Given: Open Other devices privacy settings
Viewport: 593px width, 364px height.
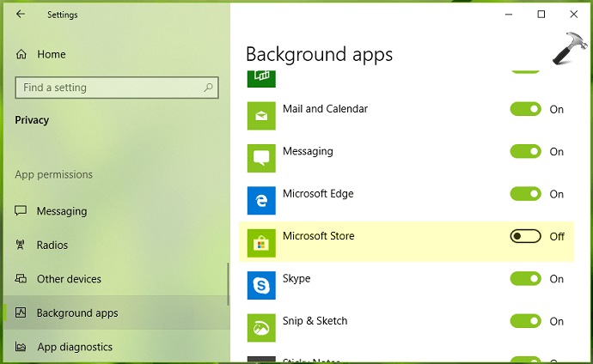Looking at the screenshot, I should 116,279.
